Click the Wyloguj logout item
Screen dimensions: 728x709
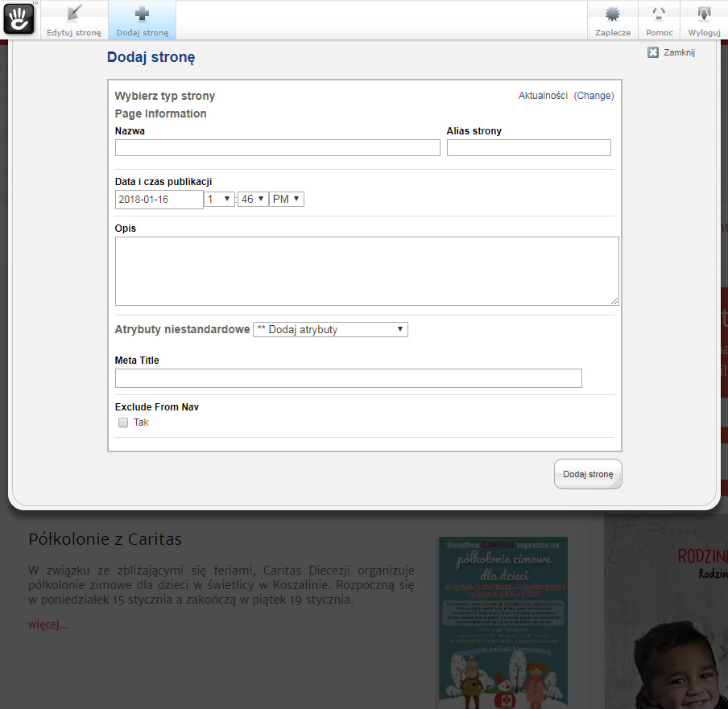(x=704, y=20)
